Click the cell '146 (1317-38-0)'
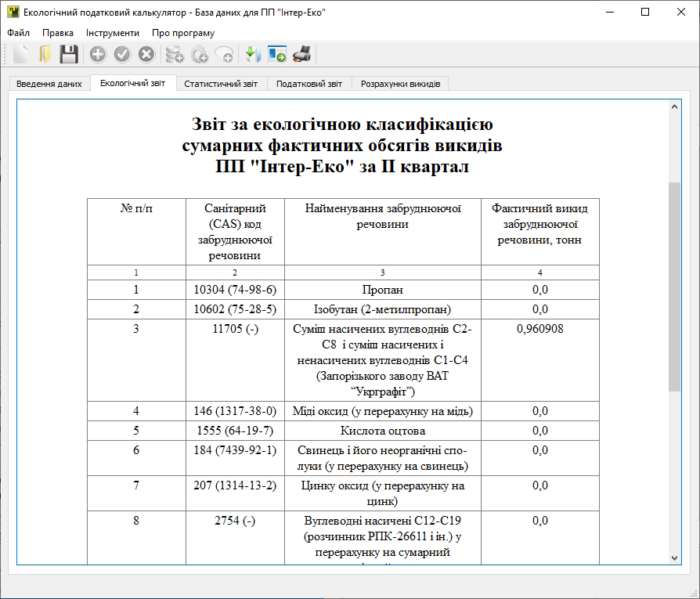The height and width of the screenshot is (599, 700). click(x=235, y=411)
